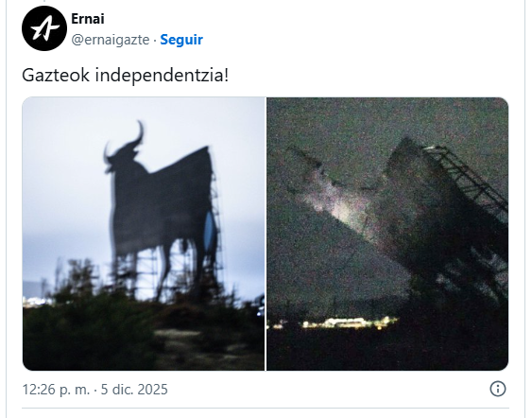Click the divider line below the timestamp

[266, 408]
